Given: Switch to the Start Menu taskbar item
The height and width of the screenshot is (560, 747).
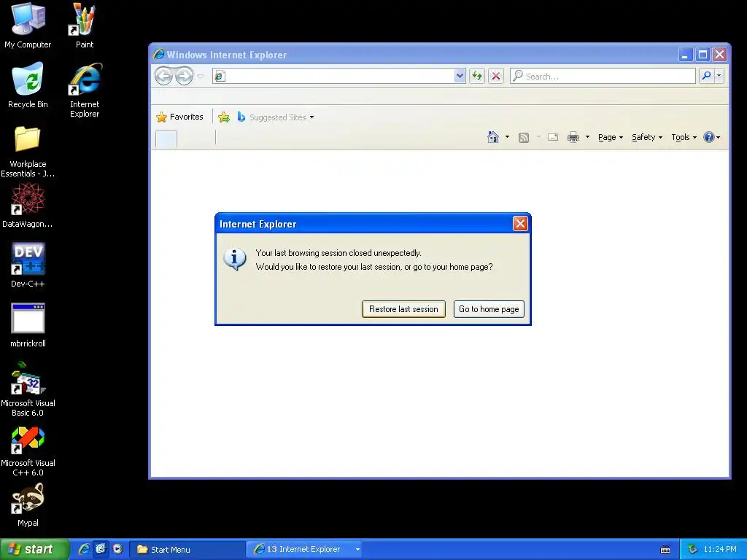Looking at the screenshot, I should click(x=187, y=550).
